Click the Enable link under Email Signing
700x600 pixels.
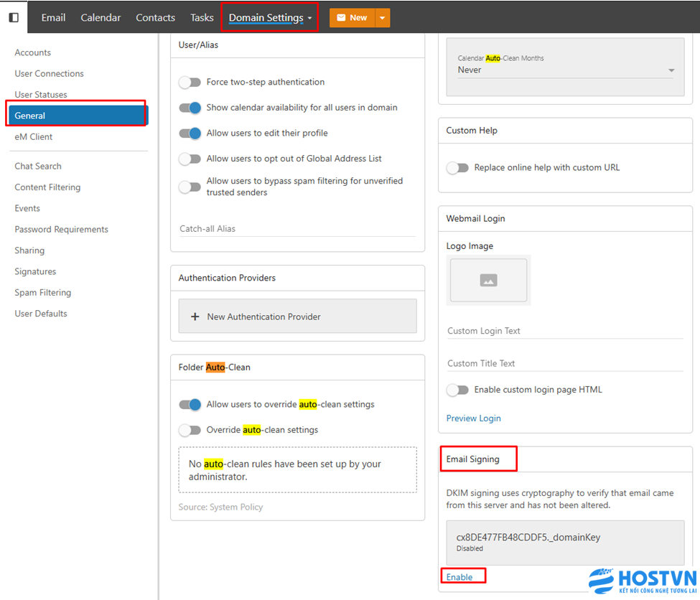[459, 577]
